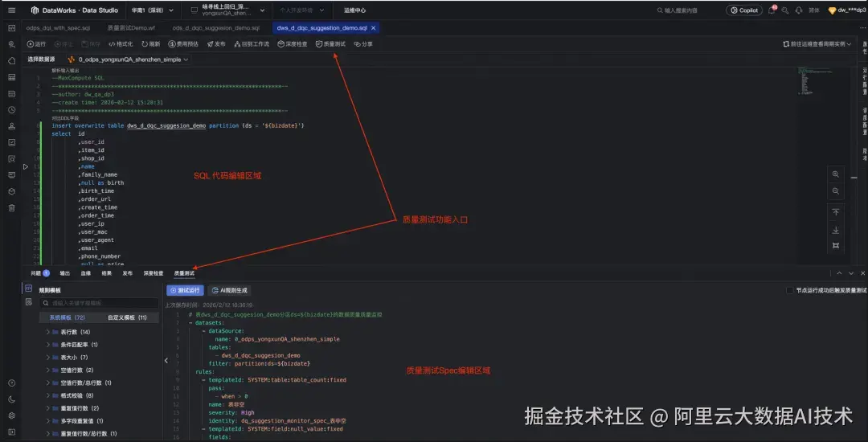This screenshot has height=442, width=868.
Task: Open 前往运维查看周期实例 dropdown
Action: coord(817,43)
